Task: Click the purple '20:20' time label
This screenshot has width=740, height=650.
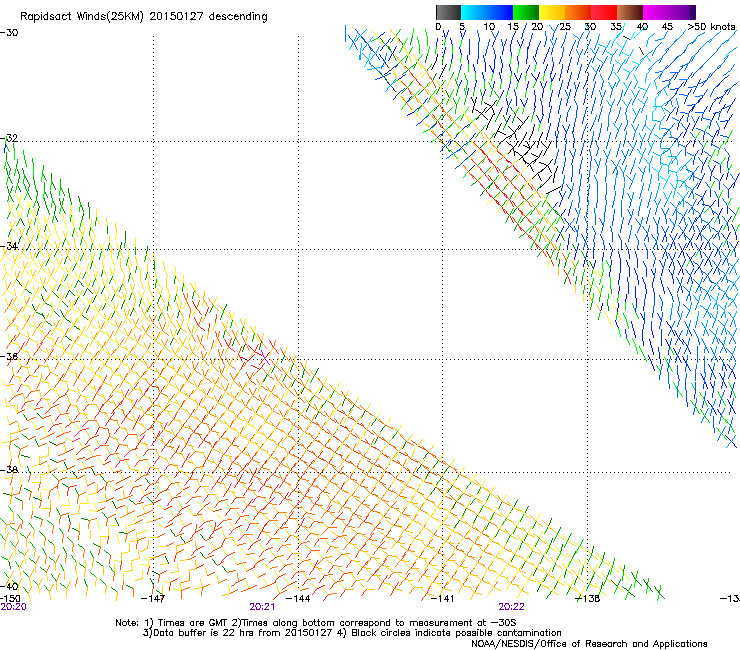Action: pos(13,607)
